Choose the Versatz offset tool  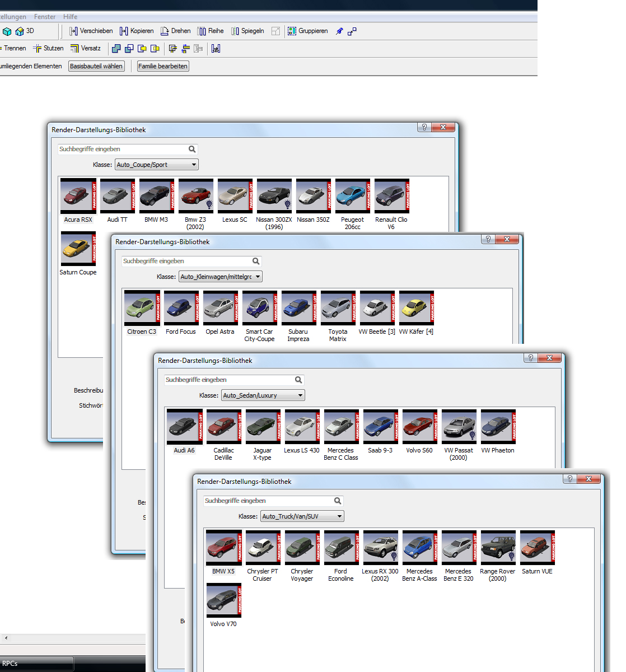point(86,49)
